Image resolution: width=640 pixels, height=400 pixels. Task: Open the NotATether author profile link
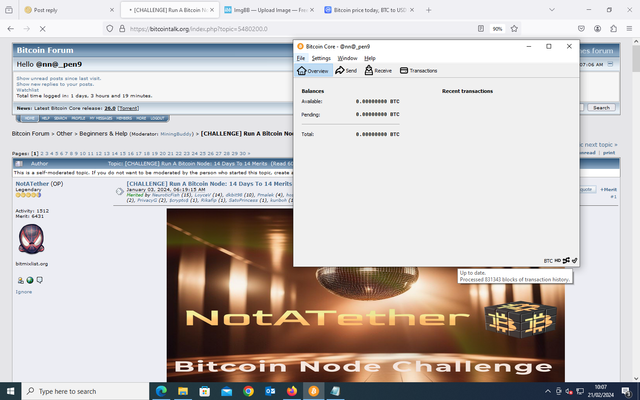(x=32, y=184)
